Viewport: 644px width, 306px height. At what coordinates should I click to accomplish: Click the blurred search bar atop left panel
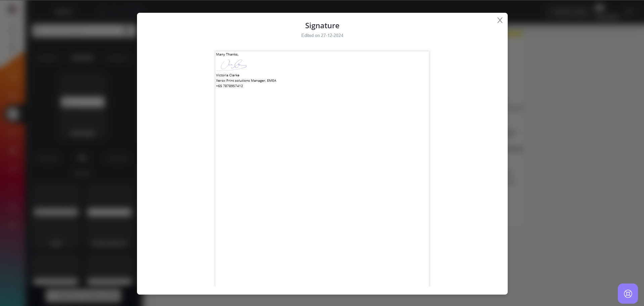[79, 30]
